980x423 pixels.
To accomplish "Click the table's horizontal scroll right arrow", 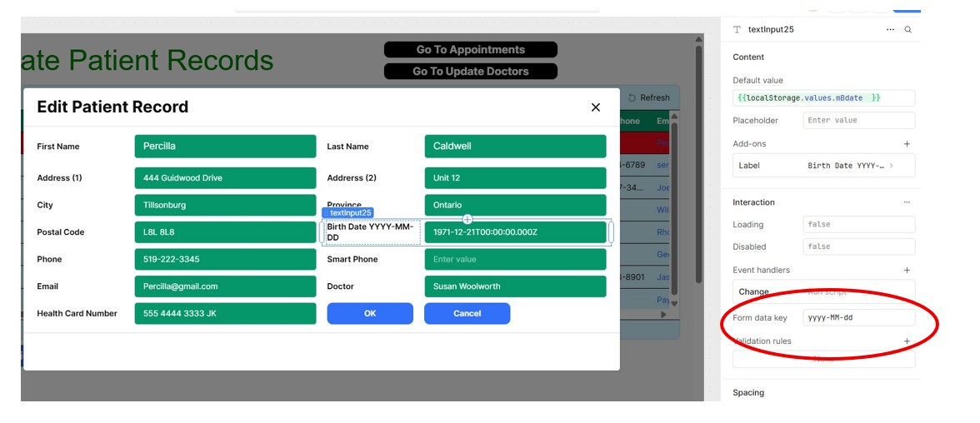I will [664, 315].
